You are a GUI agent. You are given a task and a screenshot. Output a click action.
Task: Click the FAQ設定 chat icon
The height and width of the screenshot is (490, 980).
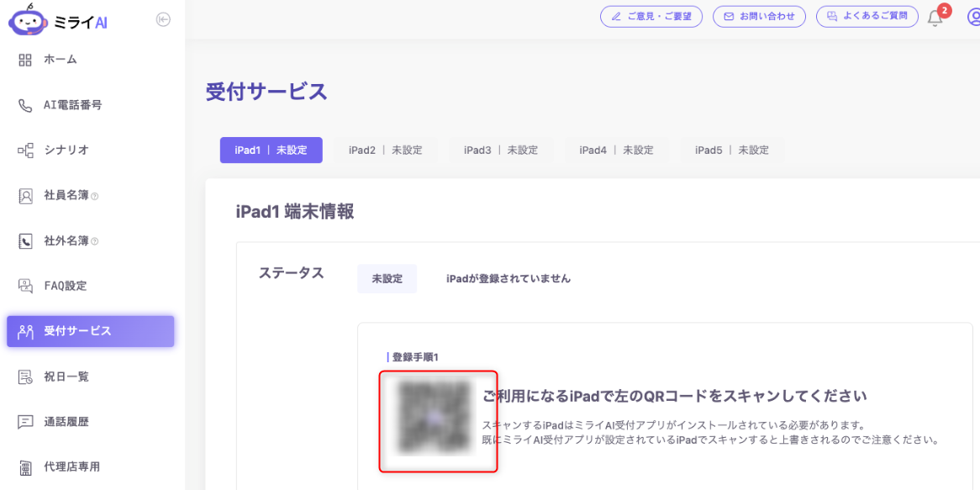tap(25, 286)
